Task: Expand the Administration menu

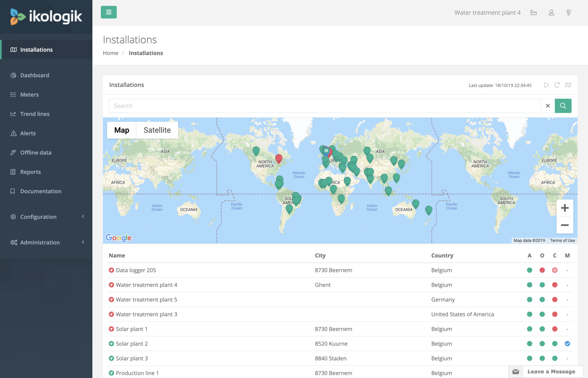Action: pyautogui.click(x=46, y=242)
